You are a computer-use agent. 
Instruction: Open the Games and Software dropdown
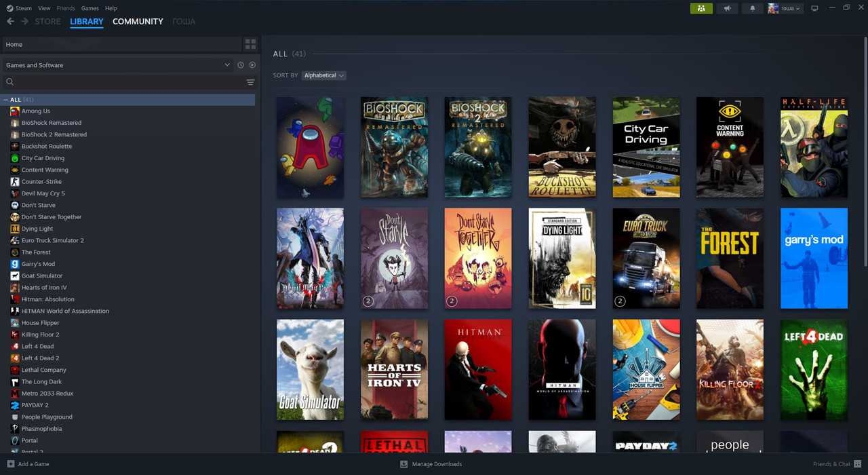point(118,65)
